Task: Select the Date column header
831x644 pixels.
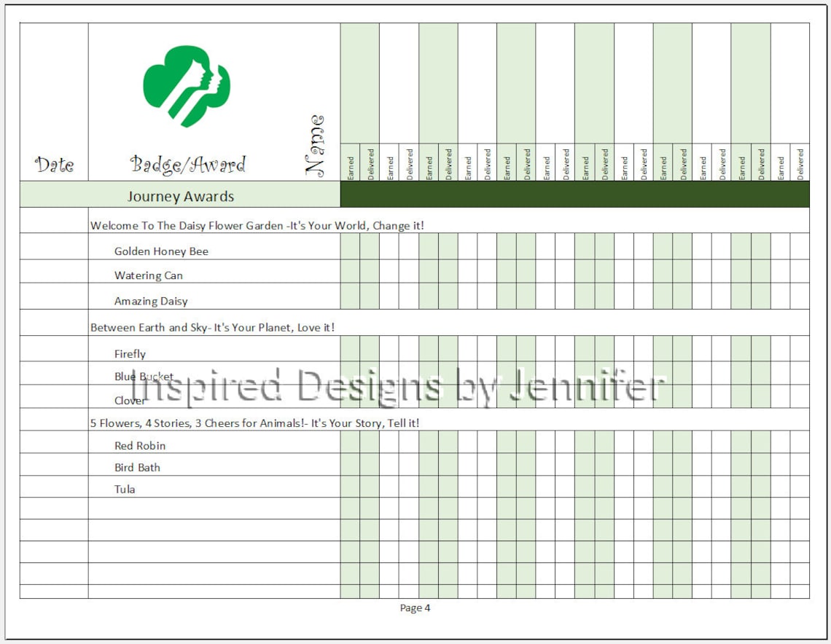Action: [x=53, y=165]
